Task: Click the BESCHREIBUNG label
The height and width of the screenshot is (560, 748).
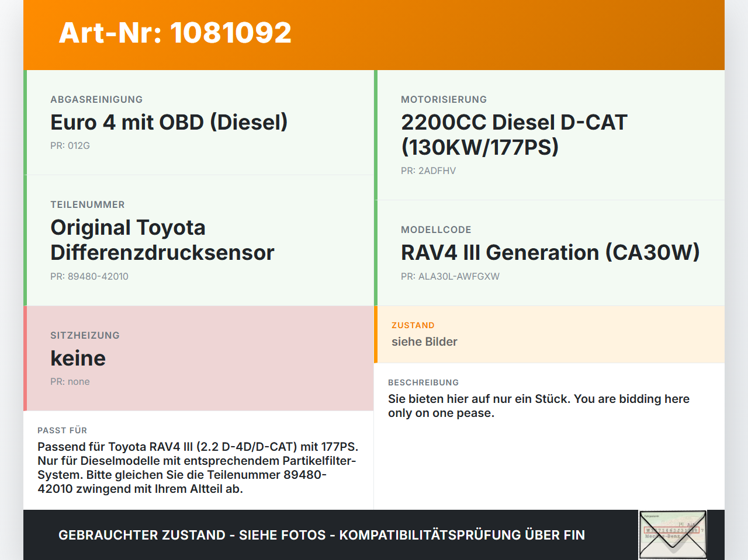Action: click(x=423, y=382)
